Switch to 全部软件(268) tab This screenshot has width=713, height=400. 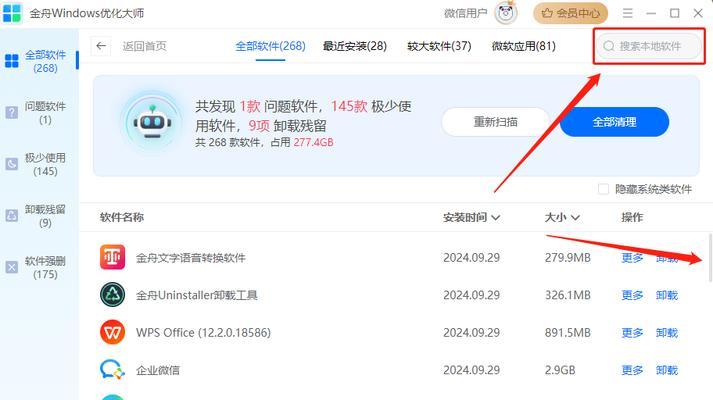click(270, 46)
